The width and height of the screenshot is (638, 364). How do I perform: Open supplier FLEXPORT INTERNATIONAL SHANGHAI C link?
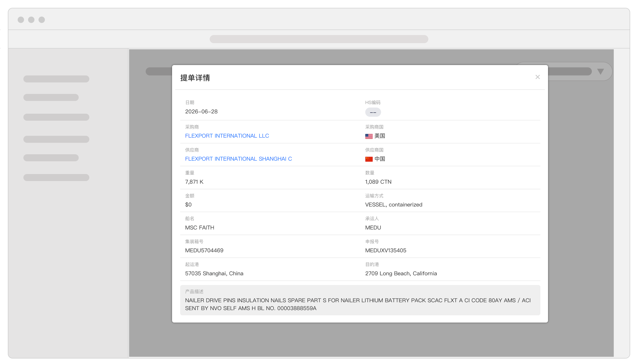[x=238, y=159]
